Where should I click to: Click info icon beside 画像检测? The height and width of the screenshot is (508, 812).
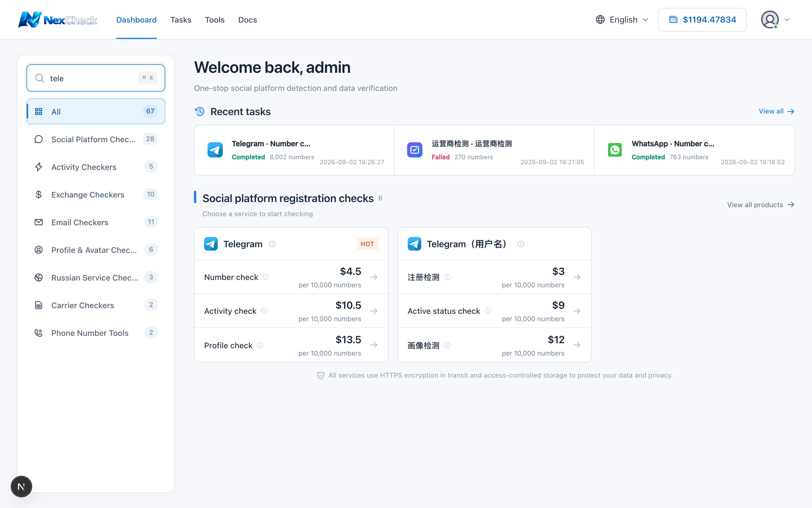(x=447, y=345)
